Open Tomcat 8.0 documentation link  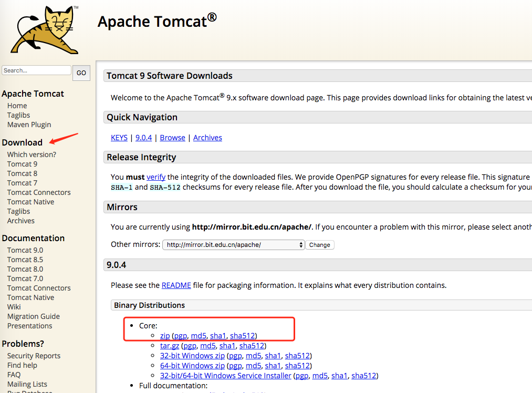(x=25, y=269)
